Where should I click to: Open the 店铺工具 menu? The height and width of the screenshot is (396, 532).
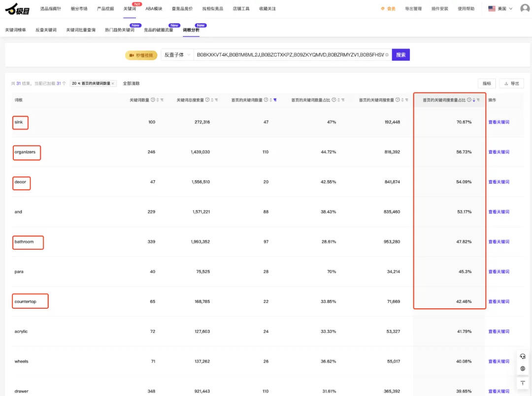(x=241, y=8)
